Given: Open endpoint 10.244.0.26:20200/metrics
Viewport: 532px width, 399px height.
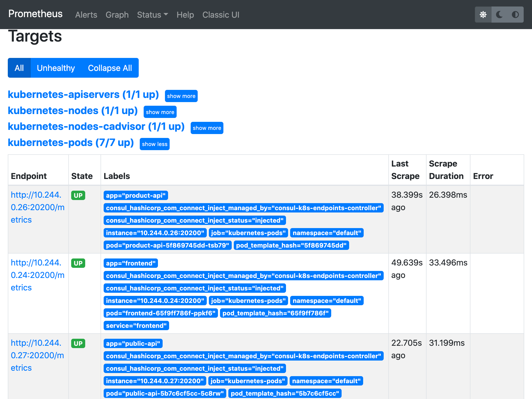Looking at the screenshot, I should (37, 207).
